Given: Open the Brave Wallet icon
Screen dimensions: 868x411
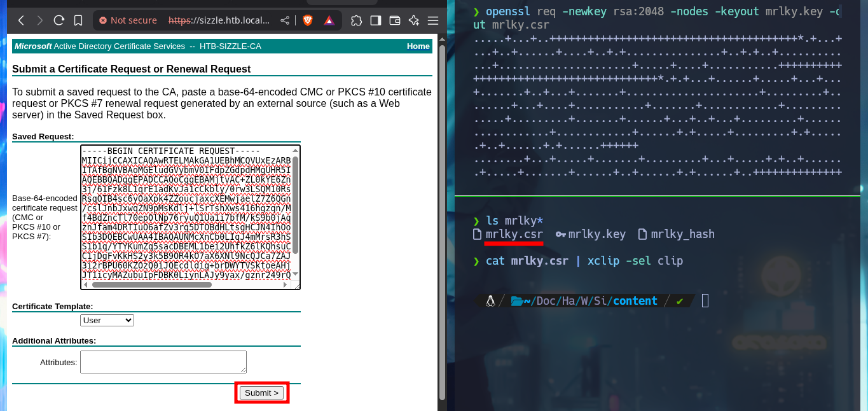Looking at the screenshot, I should (394, 20).
